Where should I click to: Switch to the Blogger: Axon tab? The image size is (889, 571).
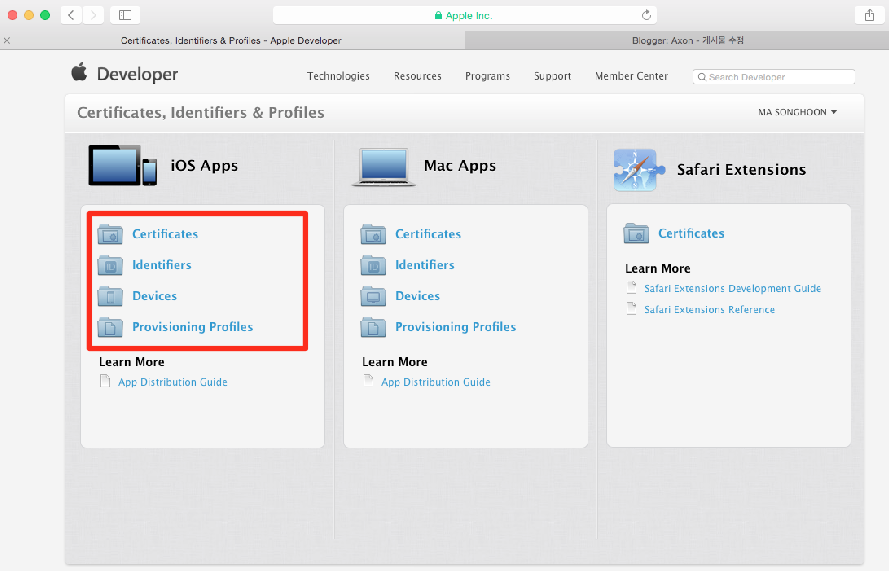(677, 40)
